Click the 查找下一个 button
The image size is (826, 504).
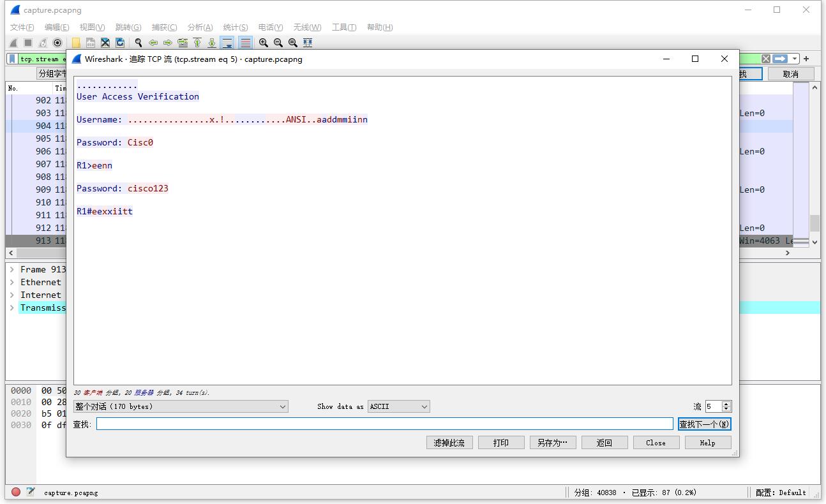[x=705, y=424]
